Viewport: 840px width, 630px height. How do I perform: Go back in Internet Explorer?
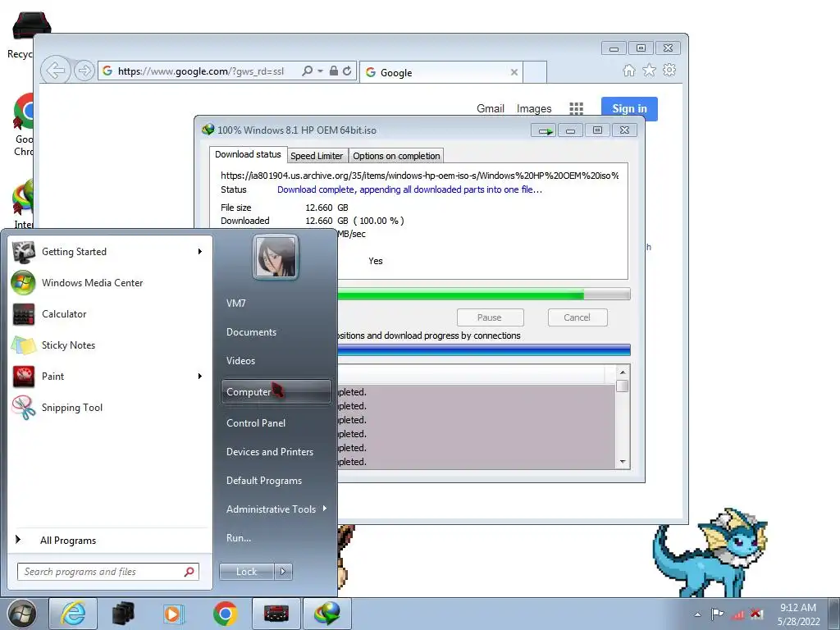click(56, 71)
